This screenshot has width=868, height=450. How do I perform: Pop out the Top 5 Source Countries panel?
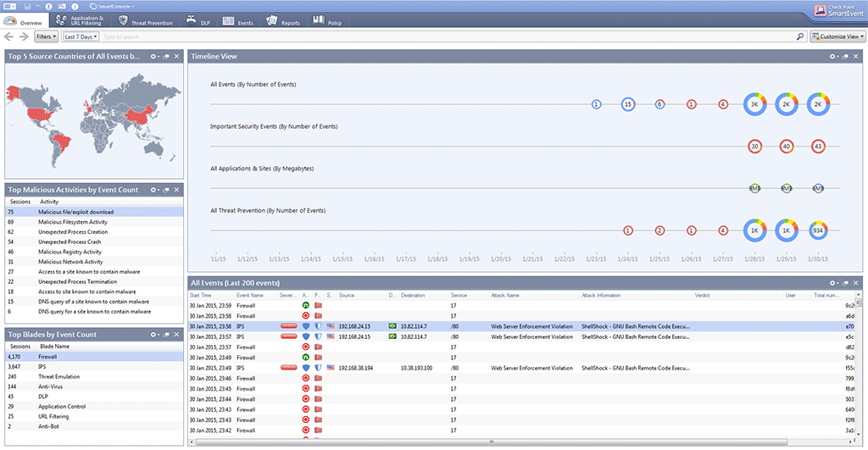tap(166, 57)
